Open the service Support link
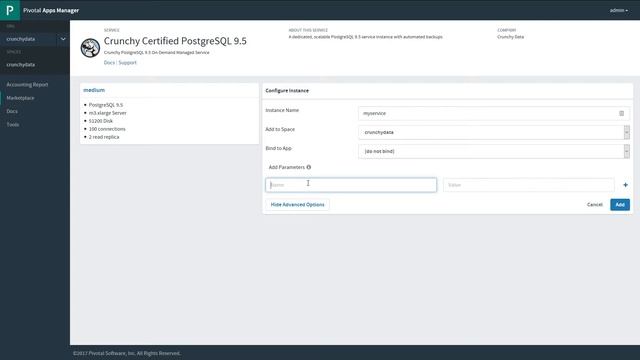 [127, 62]
